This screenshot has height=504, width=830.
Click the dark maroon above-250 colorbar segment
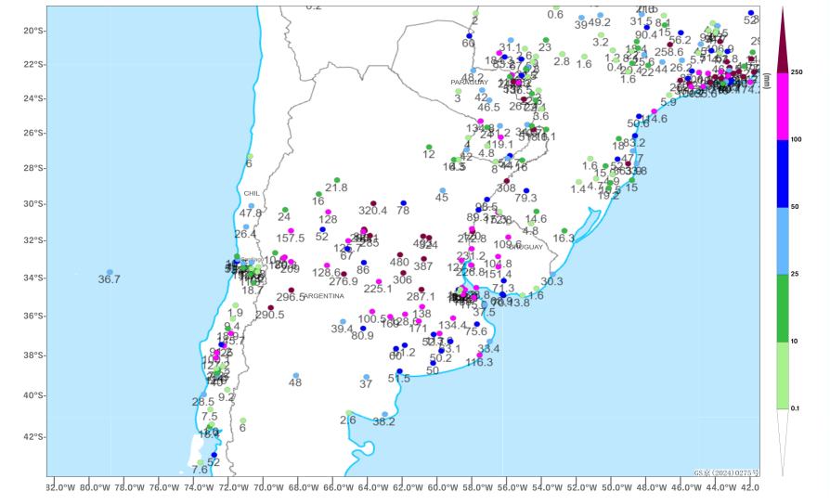click(x=783, y=40)
